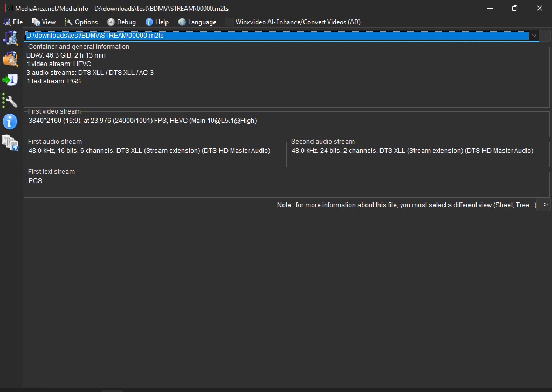Screen dimensions: 552x392
Task: Click the '-->' button next to the note
Action: [543, 205]
